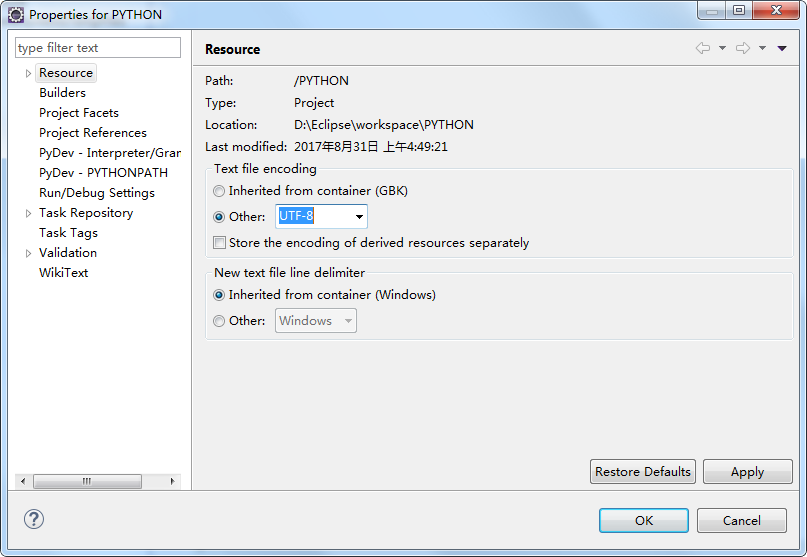Expand the Validation tree node

click(28, 253)
